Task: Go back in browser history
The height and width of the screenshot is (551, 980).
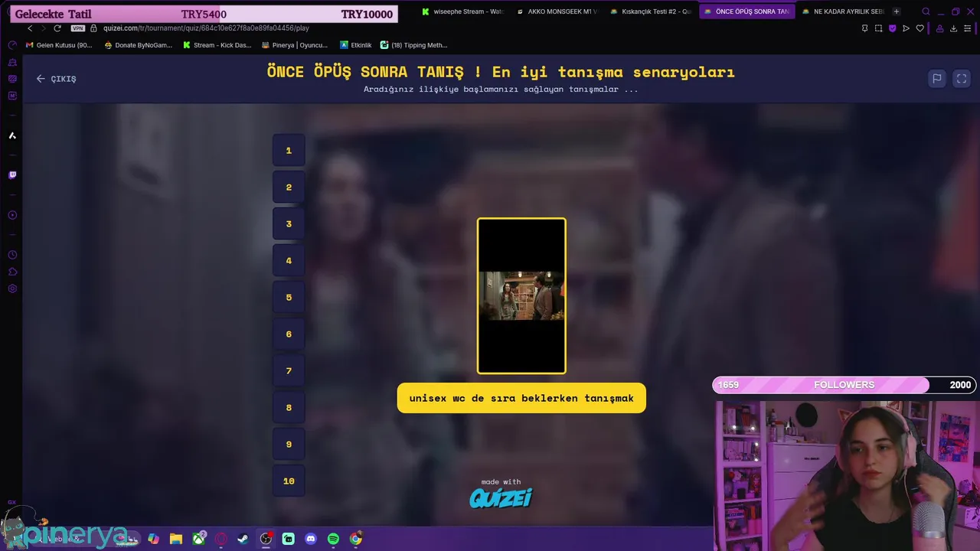Action: coord(30,28)
